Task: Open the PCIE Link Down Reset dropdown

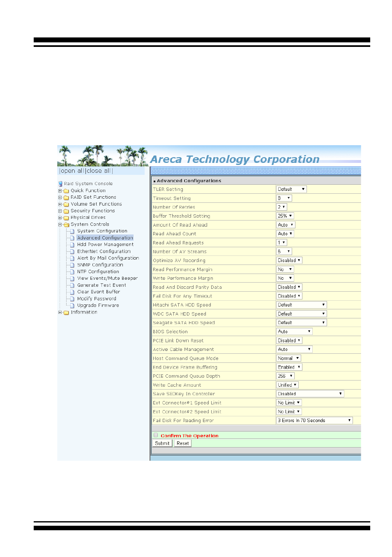Action: [289, 341]
